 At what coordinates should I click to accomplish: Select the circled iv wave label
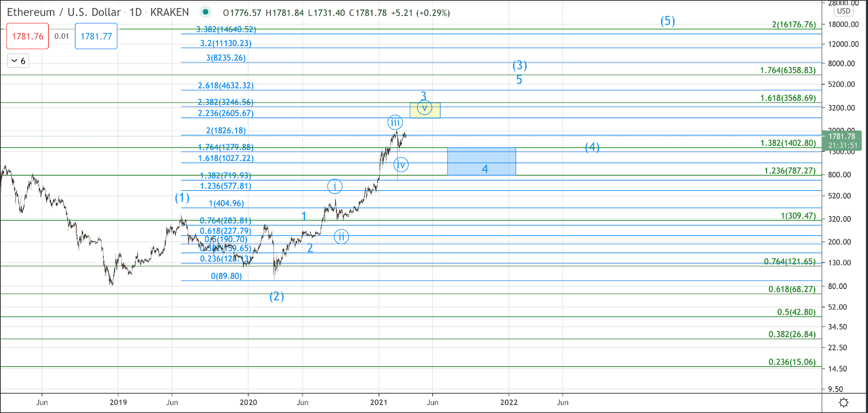401,165
